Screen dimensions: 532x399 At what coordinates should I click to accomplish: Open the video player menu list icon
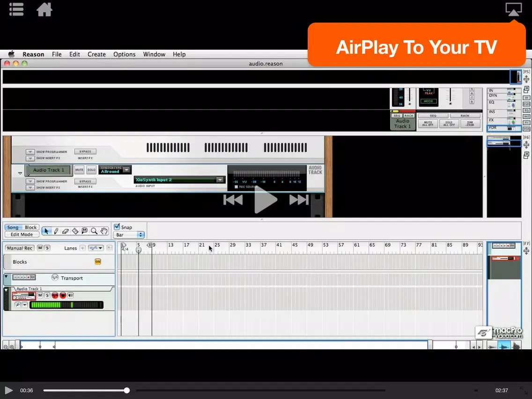(16, 9)
